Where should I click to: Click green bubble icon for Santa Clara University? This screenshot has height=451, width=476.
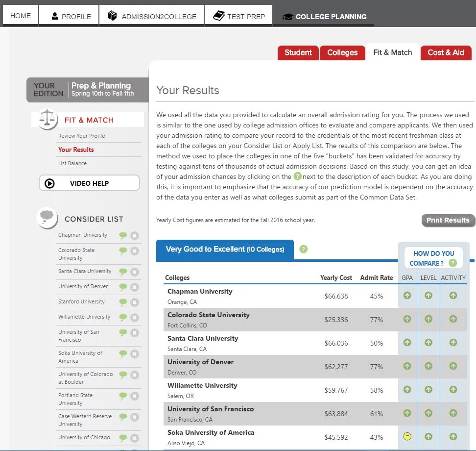(123, 272)
